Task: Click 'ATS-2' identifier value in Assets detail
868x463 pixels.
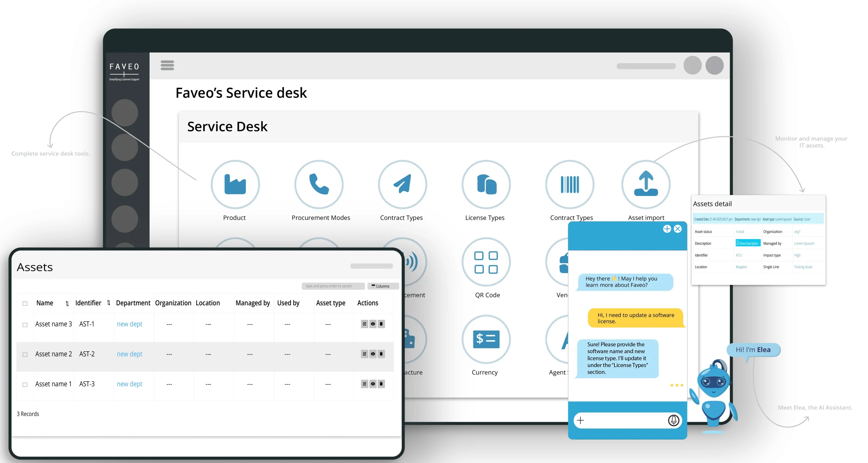Action: tap(739, 255)
